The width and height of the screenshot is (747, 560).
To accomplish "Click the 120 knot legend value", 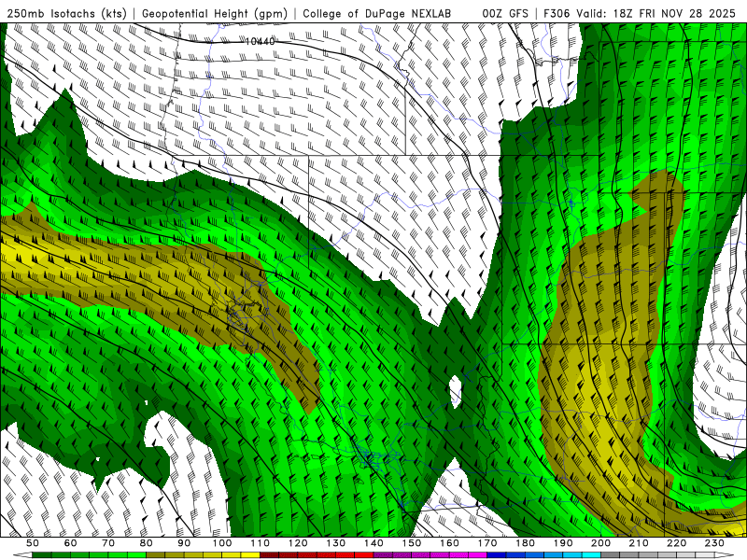I will click(x=298, y=543).
